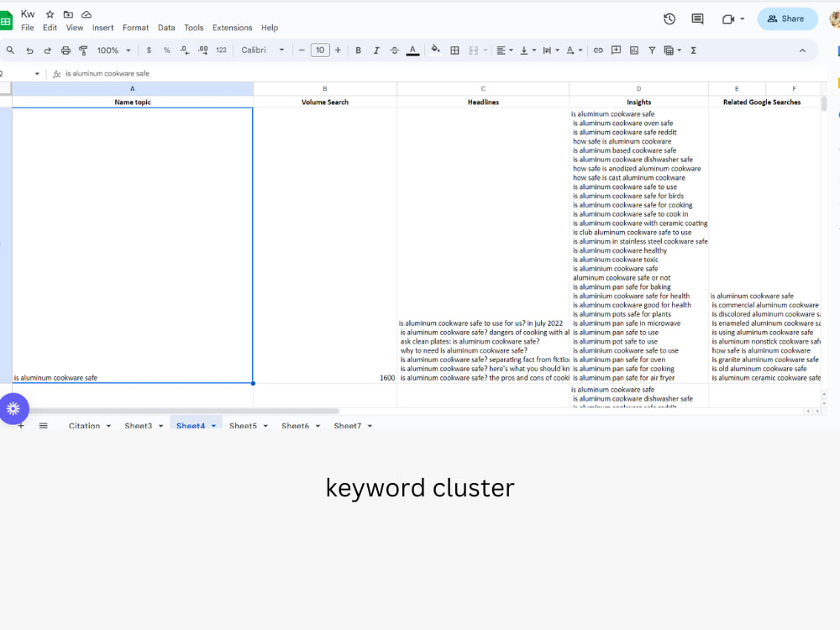Open the Insert menu
This screenshot has height=630, width=840.
[x=102, y=28]
